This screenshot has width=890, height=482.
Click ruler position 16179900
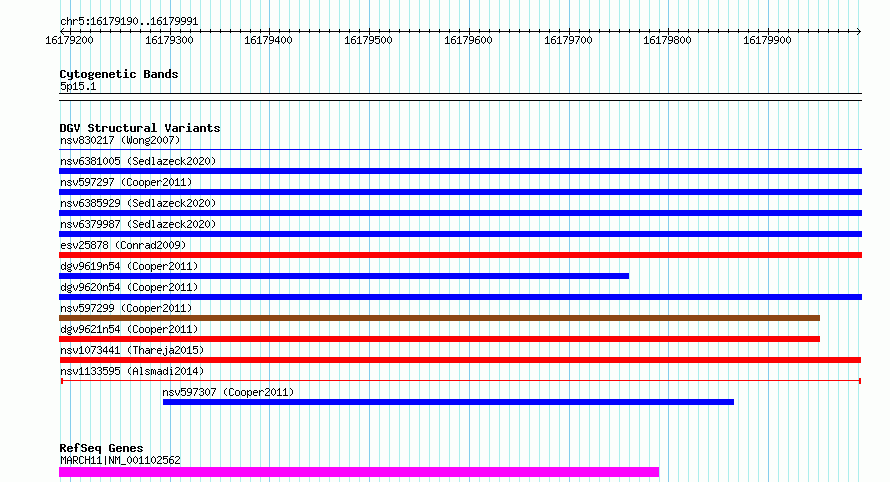pos(767,40)
